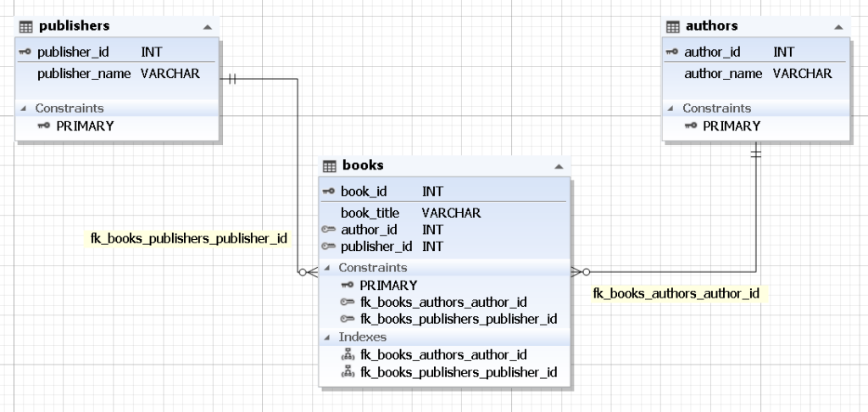Select fk_books_publishers_publisher_id constraint row in books

(444, 320)
